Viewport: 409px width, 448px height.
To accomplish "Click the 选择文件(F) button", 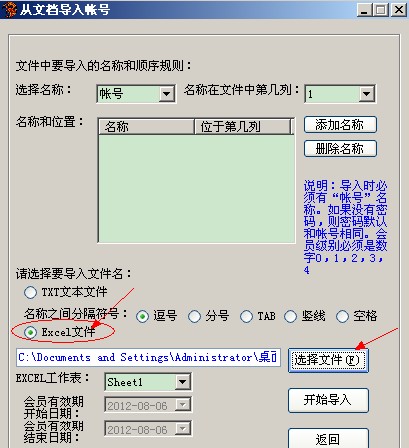I will (x=328, y=360).
